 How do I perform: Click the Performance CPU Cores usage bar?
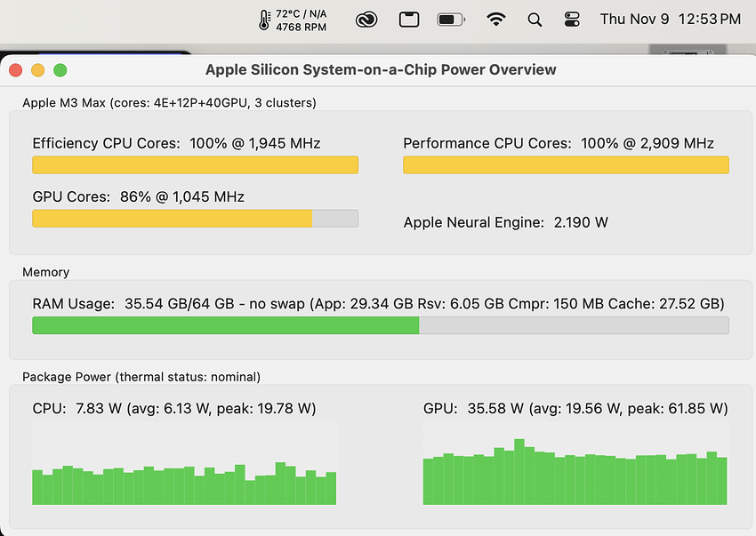[x=566, y=164]
